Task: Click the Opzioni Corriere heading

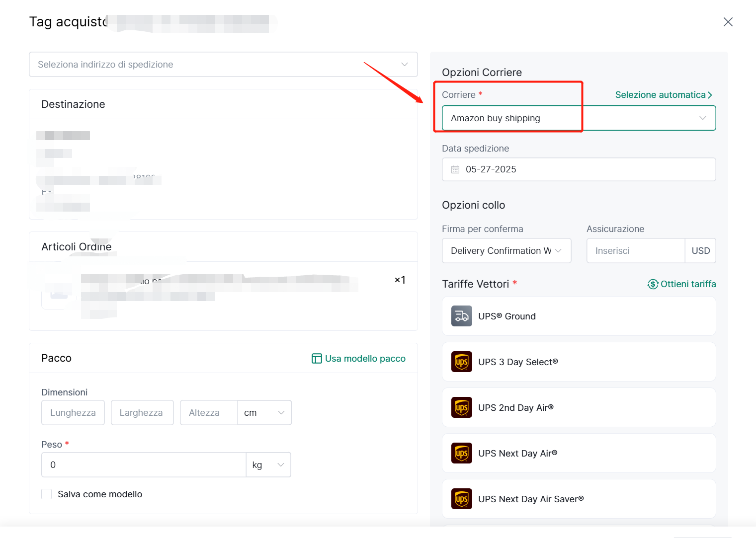Action: coord(482,73)
